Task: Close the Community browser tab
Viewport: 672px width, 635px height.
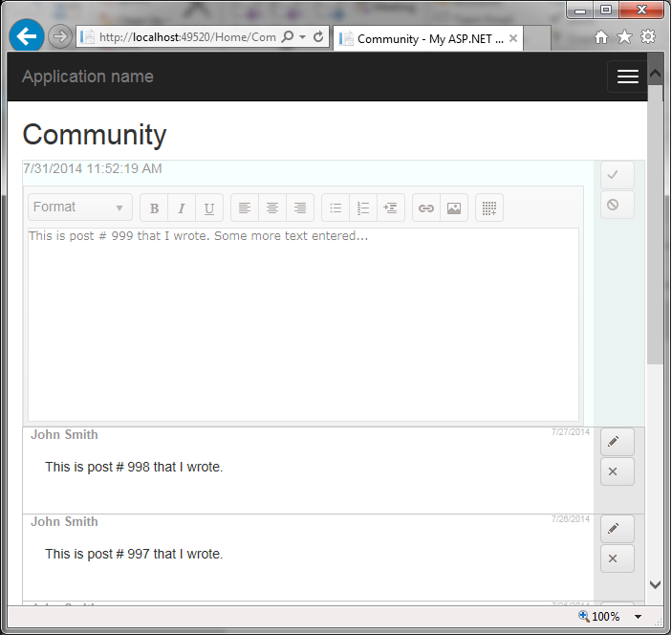Action: (513, 38)
